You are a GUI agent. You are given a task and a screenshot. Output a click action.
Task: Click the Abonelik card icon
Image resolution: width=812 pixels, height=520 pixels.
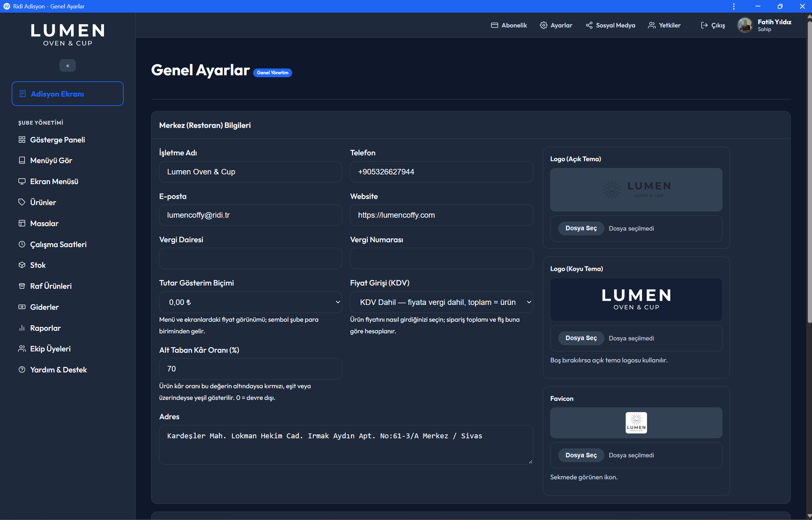point(494,25)
